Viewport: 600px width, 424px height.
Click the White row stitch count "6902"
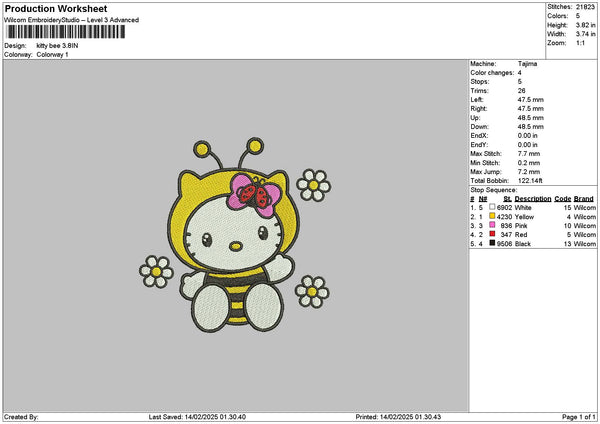[504, 207]
